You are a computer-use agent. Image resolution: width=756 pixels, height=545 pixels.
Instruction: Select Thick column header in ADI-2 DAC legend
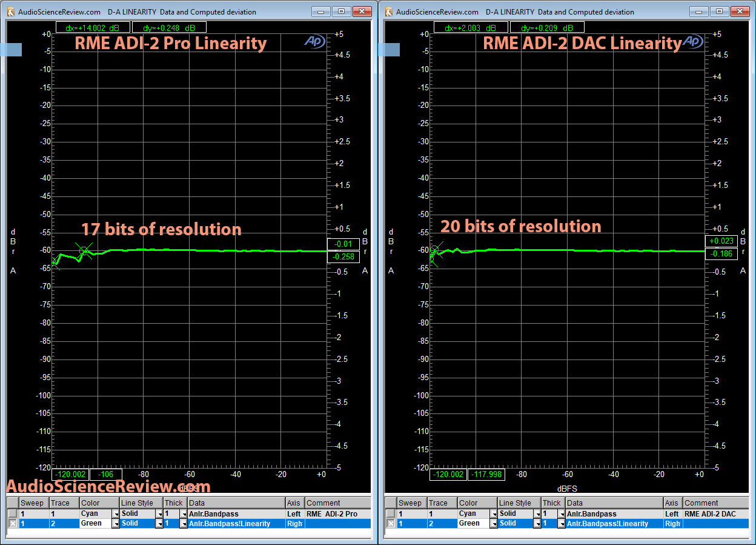(554, 503)
